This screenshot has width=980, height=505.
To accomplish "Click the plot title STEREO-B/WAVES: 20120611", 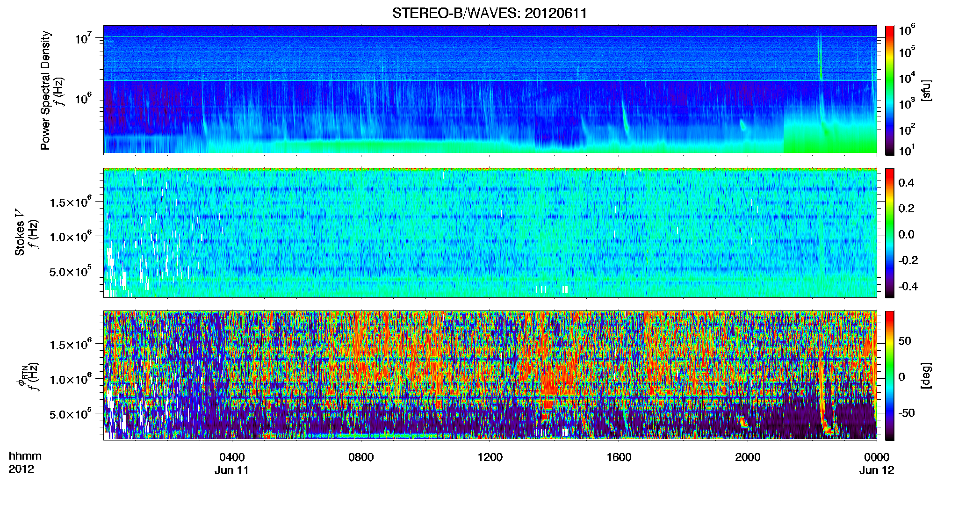I will [490, 13].
